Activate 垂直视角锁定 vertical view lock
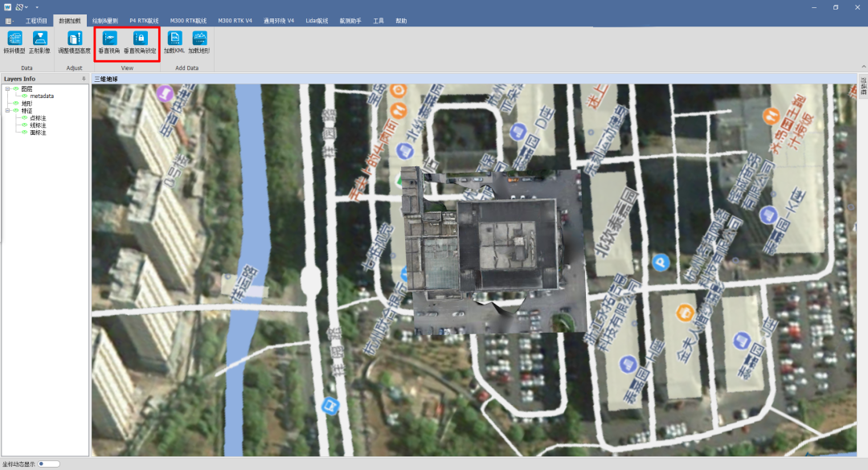The width and height of the screenshot is (868, 470). click(140, 42)
